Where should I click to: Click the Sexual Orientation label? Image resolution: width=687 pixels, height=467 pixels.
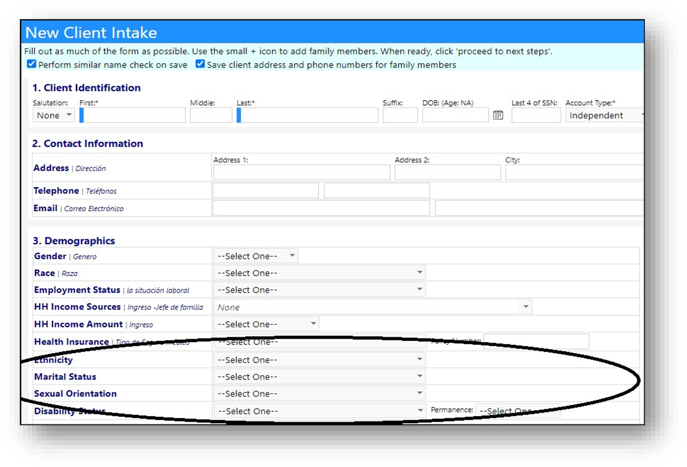[x=75, y=393]
